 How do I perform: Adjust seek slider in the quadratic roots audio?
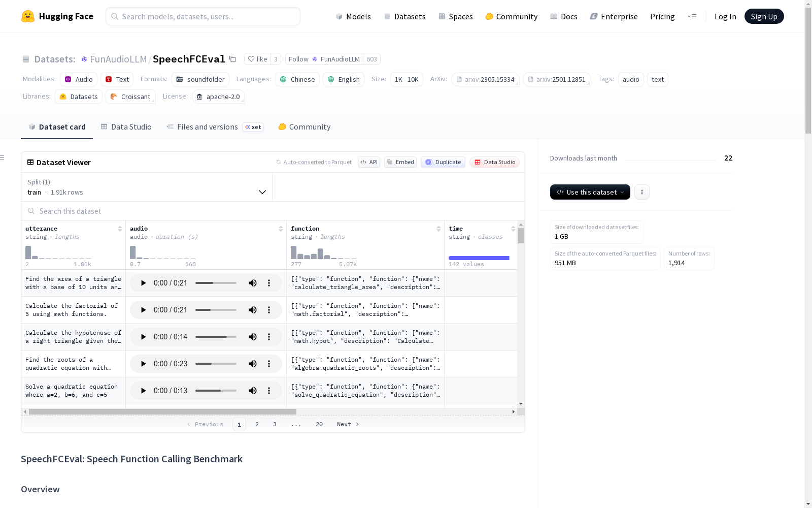pyautogui.click(x=216, y=364)
